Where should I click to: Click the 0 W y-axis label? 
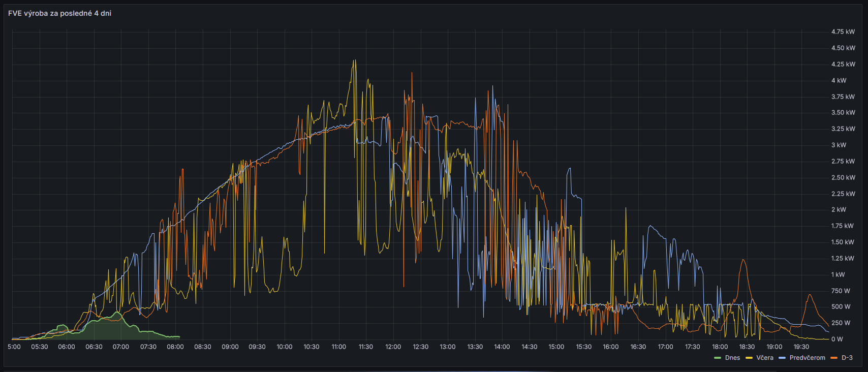click(x=836, y=339)
